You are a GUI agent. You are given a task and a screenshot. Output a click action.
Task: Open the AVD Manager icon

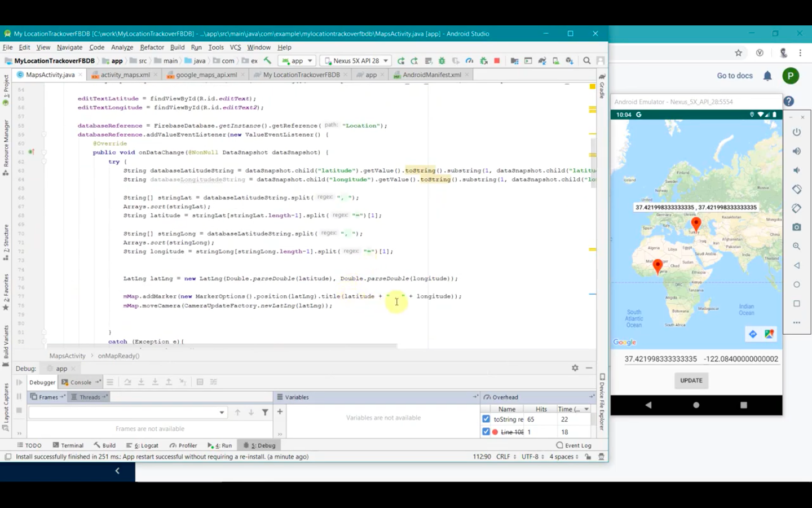tap(555, 60)
